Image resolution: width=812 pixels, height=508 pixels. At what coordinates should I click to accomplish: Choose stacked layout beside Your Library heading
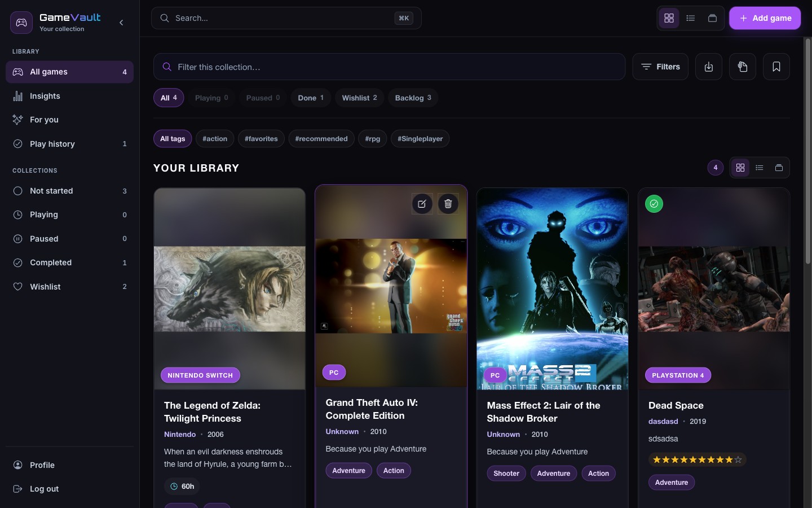[779, 168]
